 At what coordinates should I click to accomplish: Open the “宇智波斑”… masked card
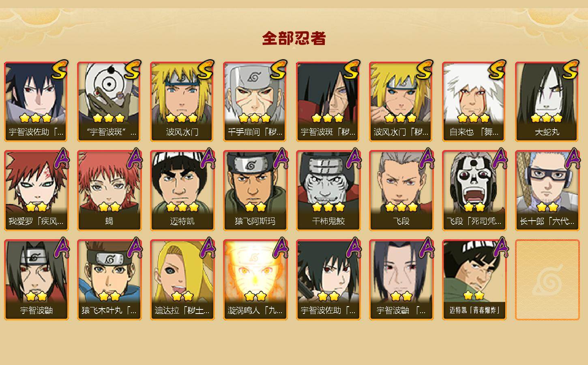pos(109,102)
